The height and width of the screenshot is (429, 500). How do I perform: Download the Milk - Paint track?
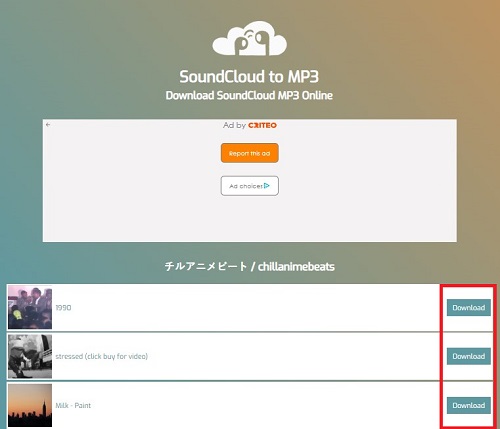[469, 405]
